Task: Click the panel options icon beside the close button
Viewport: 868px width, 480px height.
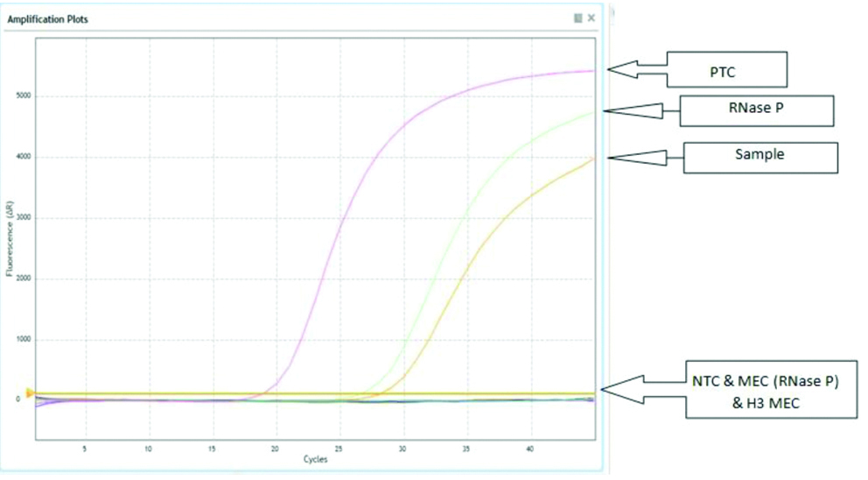Action: 577,18
